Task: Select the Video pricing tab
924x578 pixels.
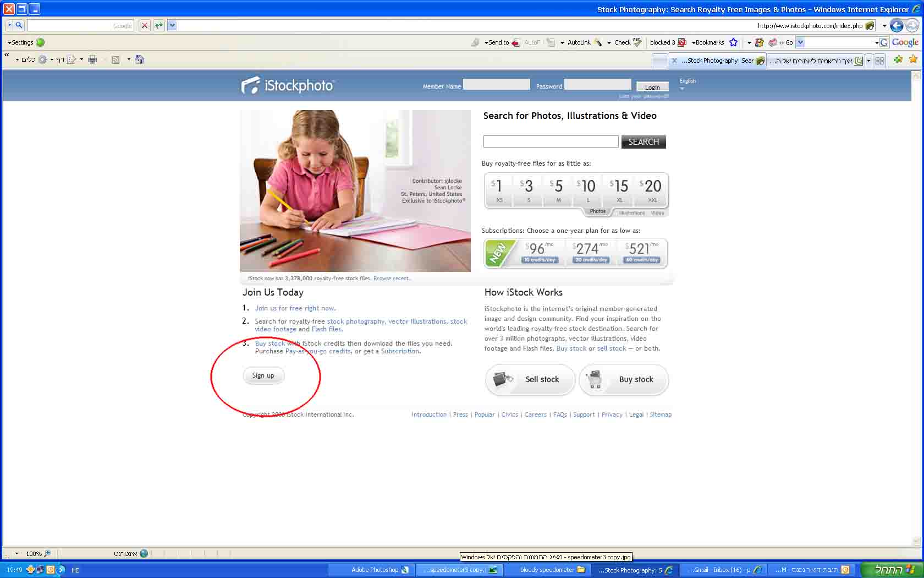Action: [x=657, y=212]
